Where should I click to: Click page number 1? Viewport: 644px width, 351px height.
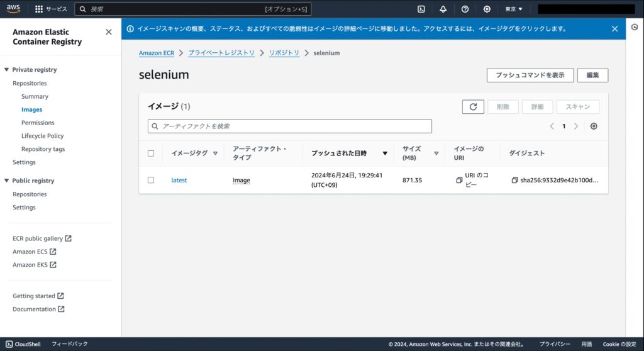click(563, 126)
